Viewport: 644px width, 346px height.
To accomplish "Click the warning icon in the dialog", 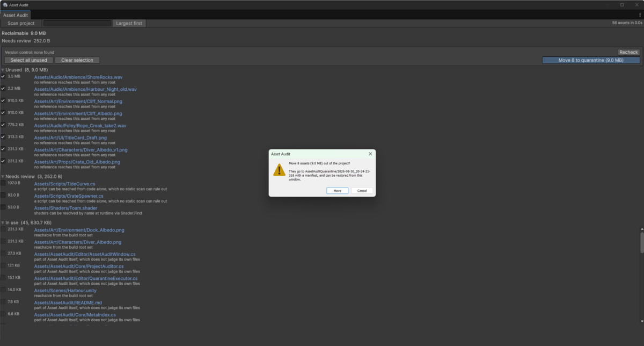I will [x=279, y=170].
